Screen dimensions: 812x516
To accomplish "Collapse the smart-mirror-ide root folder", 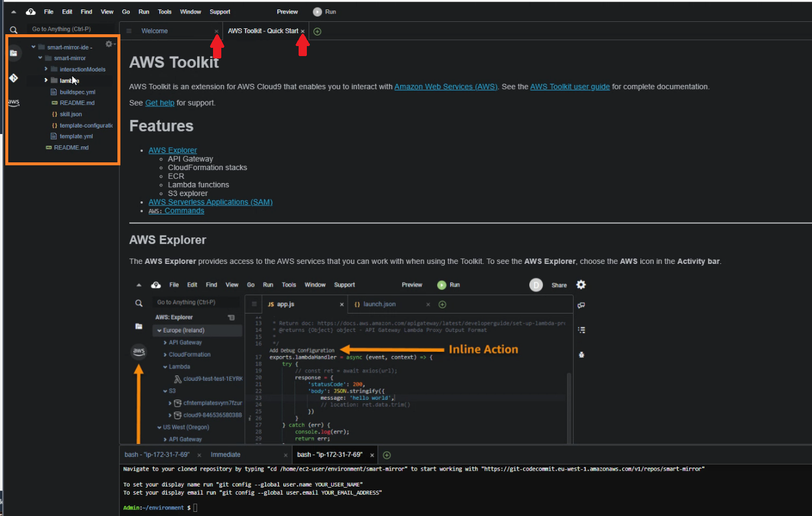I will 34,47.
